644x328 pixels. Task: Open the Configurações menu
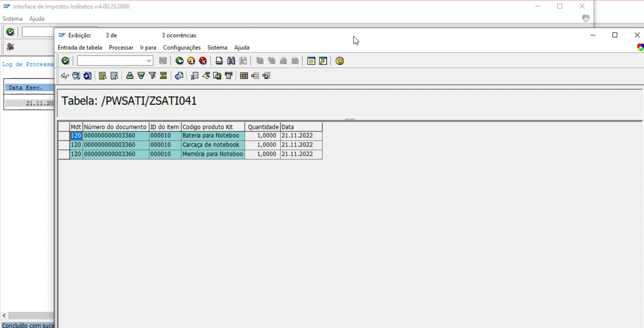tap(182, 48)
